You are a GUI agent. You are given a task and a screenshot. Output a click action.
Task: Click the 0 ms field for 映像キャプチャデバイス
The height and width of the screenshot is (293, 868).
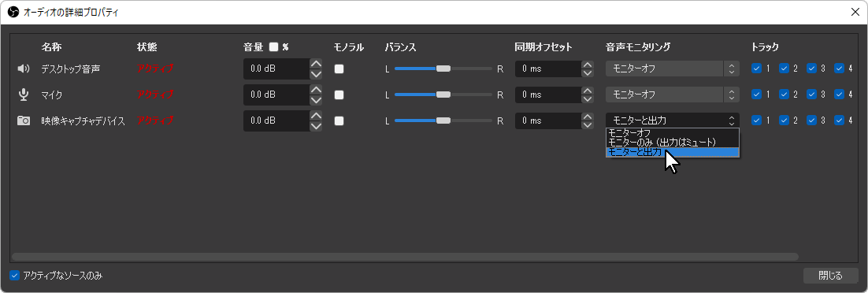[x=548, y=121]
